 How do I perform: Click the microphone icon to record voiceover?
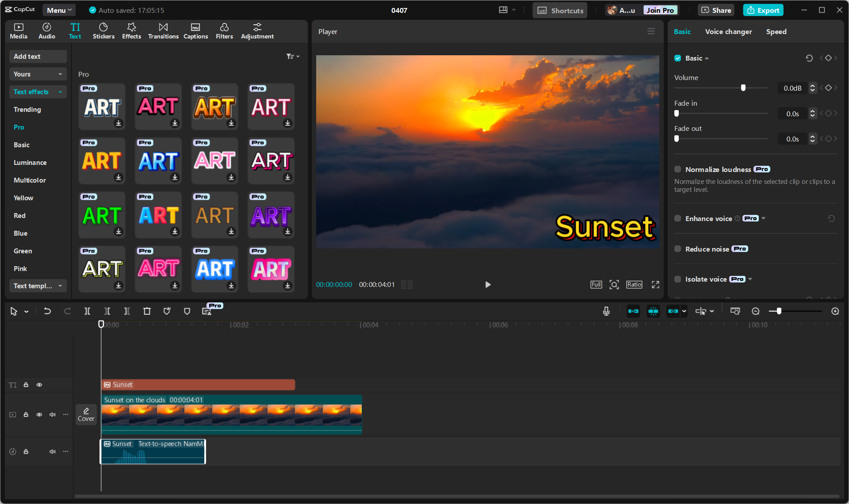[606, 311]
